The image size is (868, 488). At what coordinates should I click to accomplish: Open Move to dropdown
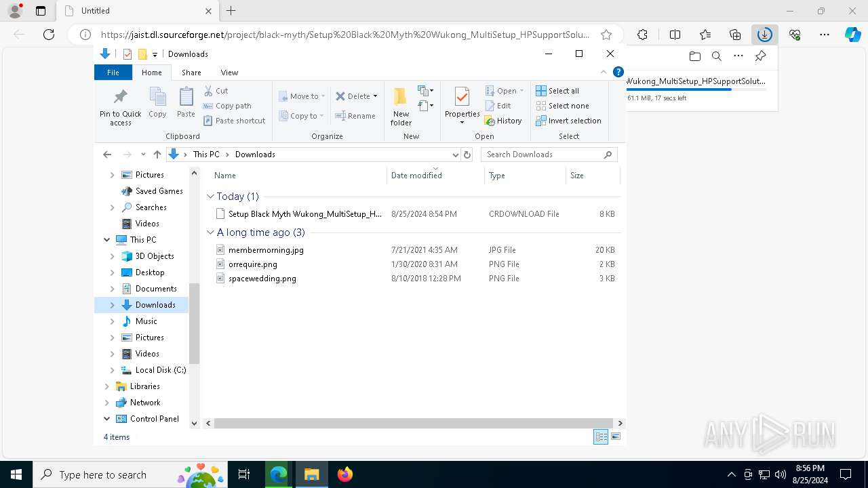point(302,96)
